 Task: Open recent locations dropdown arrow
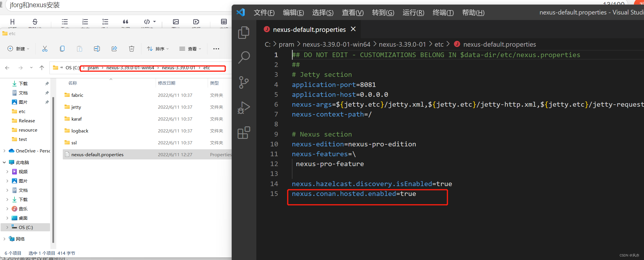click(x=31, y=68)
